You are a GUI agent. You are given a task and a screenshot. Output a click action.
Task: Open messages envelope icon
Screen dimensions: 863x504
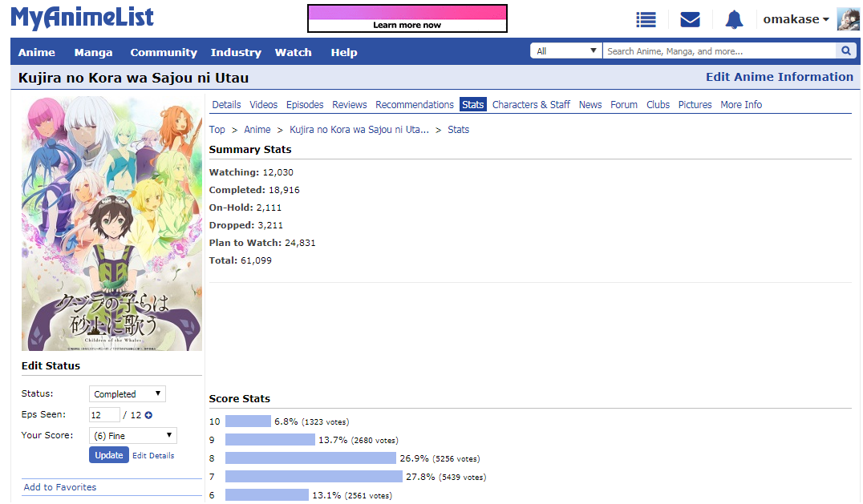(x=691, y=20)
